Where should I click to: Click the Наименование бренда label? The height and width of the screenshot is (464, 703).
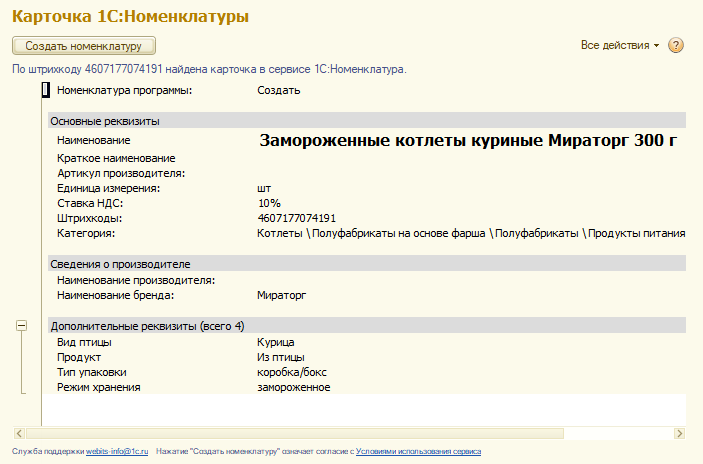coord(115,295)
